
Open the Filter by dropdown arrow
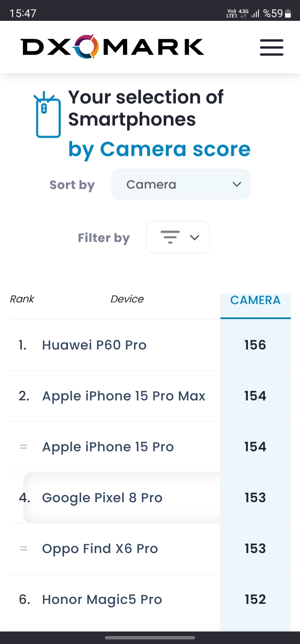point(195,237)
